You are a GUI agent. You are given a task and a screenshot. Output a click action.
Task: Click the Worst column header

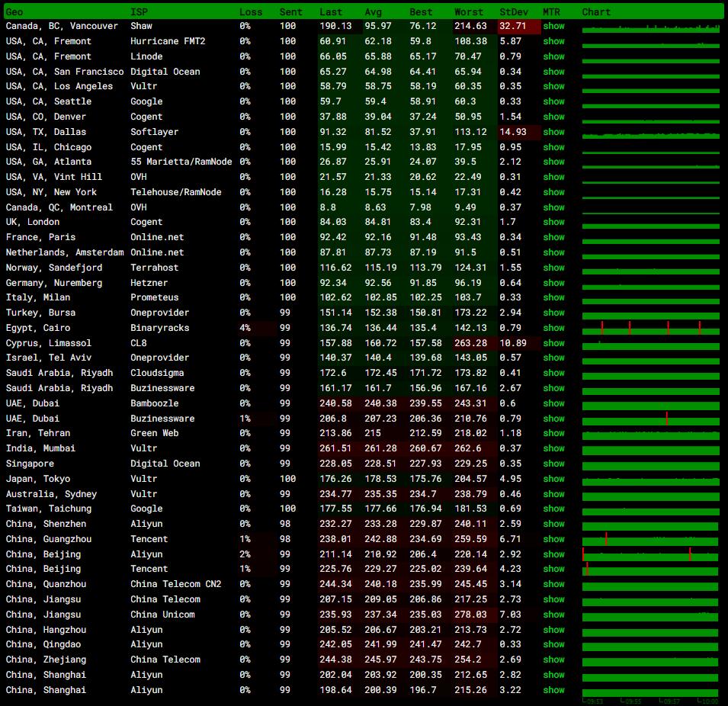469,12
